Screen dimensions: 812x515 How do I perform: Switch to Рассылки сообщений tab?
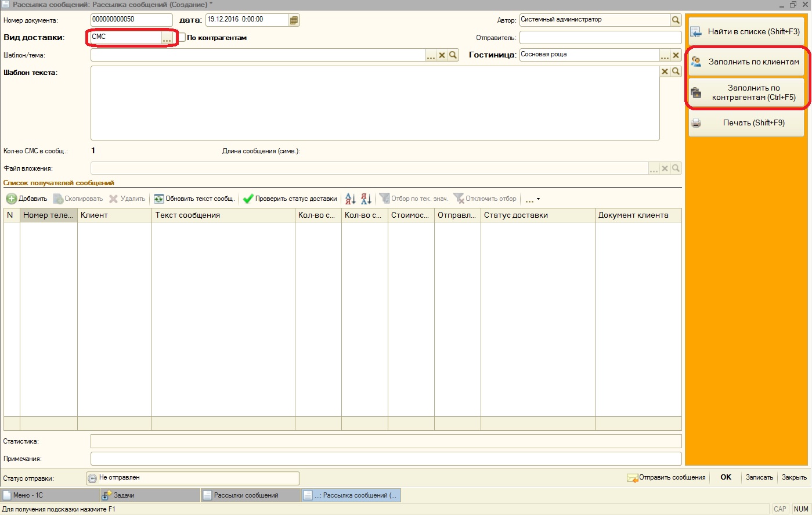251,495
